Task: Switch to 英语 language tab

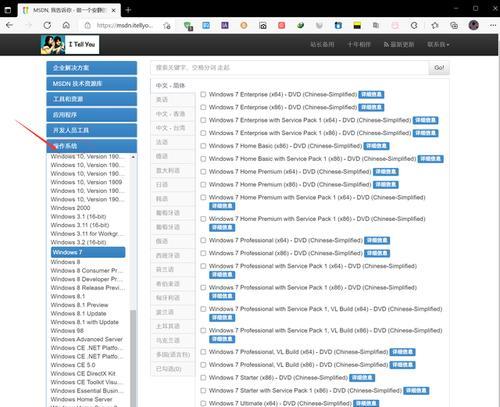Action: 172,100
